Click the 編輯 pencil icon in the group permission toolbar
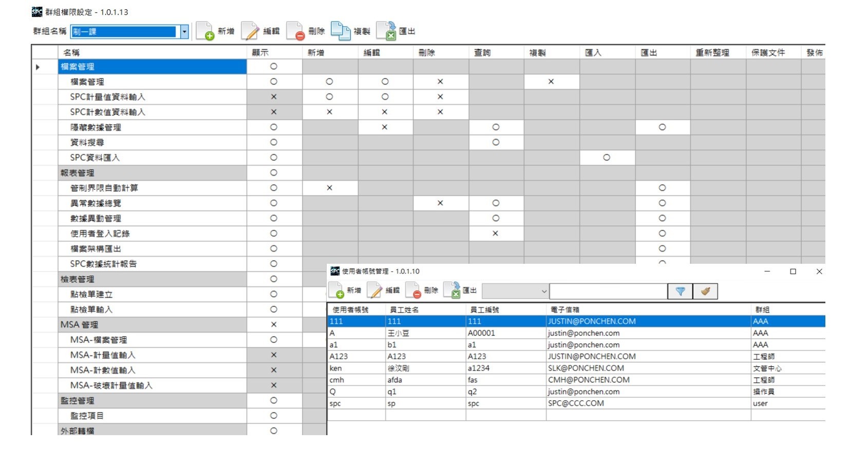The width and height of the screenshot is (868, 468). pos(251,31)
